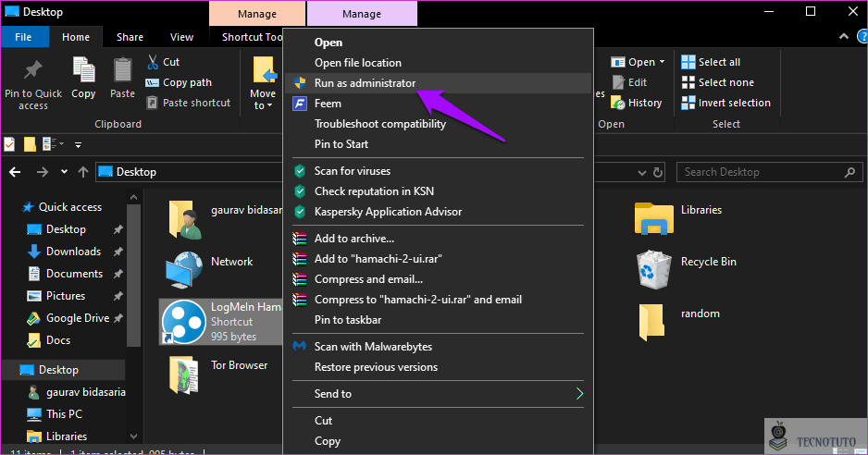The height and width of the screenshot is (455, 868).
Task: Switch to the View ribbon tab
Action: tap(181, 37)
